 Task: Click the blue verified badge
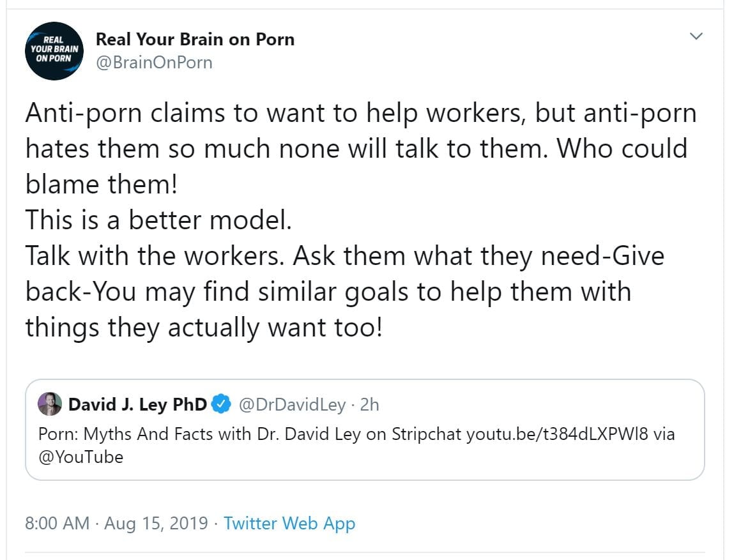point(221,404)
